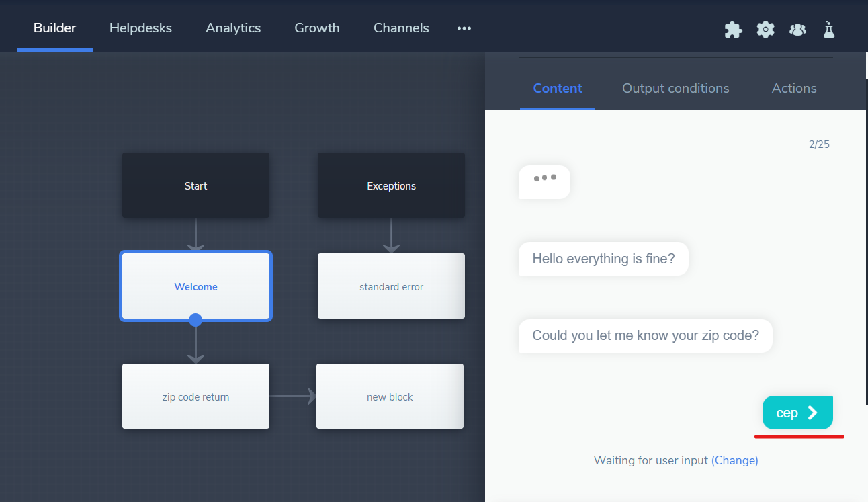868x502 pixels.
Task: Open the Analytics section
Action: [233, 28]
